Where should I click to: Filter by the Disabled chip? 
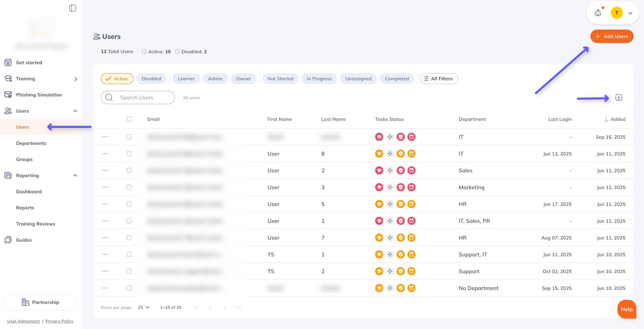[151, 79]
